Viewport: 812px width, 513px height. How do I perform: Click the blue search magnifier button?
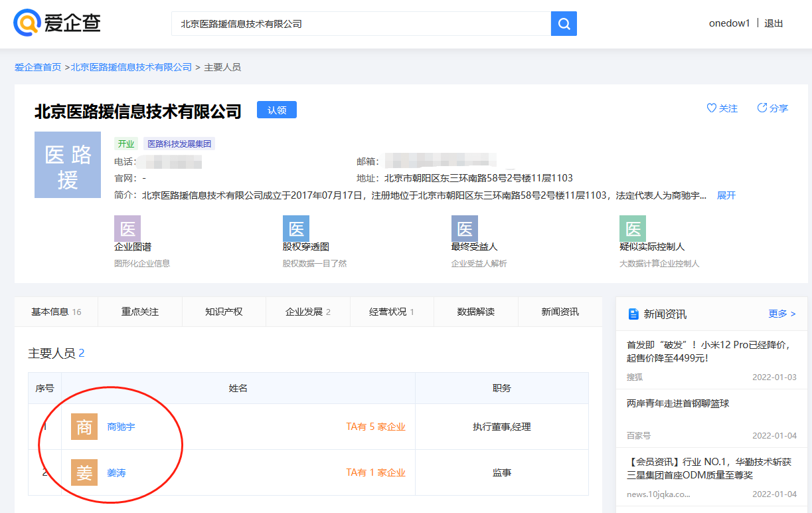point(564,24)
